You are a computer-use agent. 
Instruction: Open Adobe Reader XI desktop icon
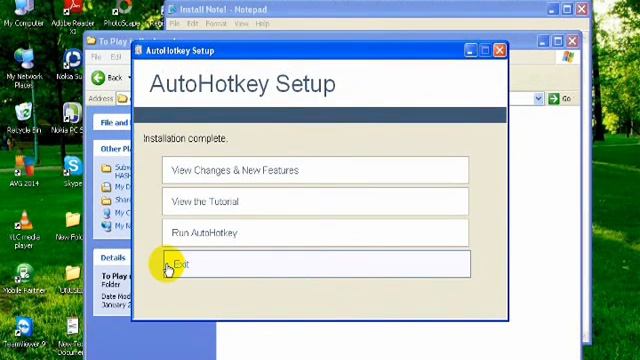point(73,16)
